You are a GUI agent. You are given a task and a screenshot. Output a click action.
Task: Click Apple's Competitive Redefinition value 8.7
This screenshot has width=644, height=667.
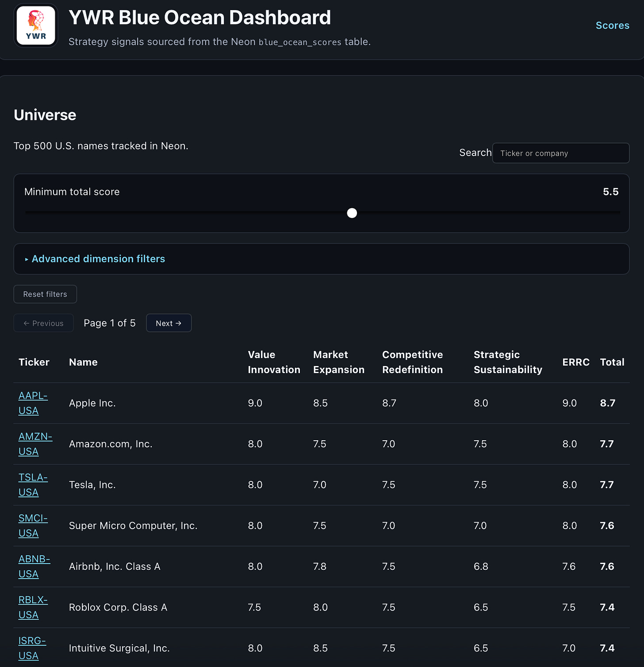(389, 403)
